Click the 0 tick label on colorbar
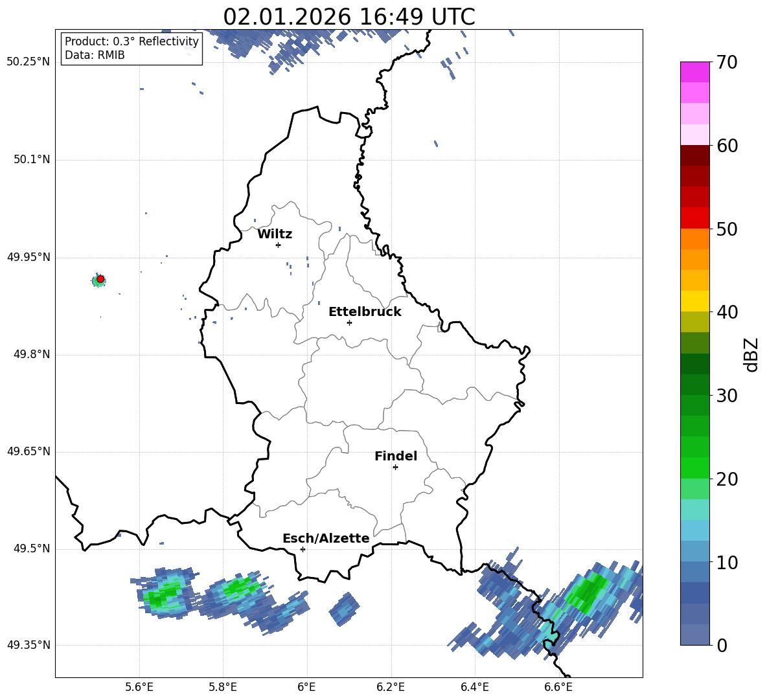The height and width of the screenshot is (700, 767). pos(722,645)
